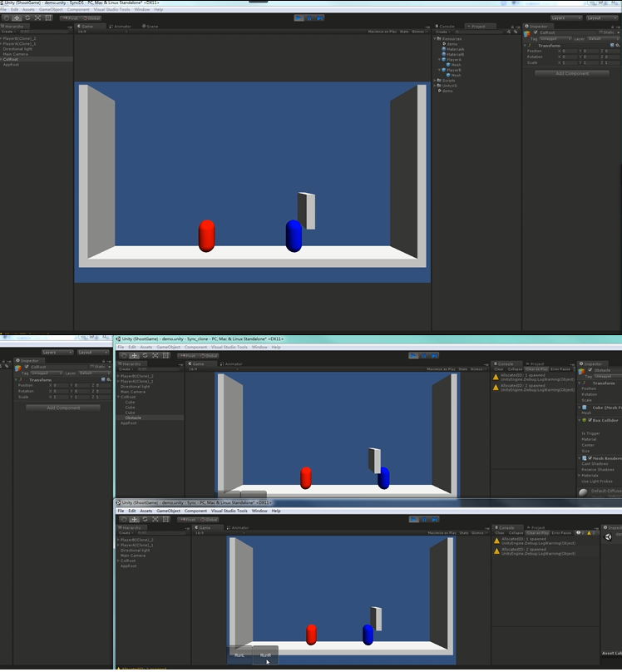Screen dimensions: 622x672
Task: Open Create dropdown in SyncDS Hierarchy
Action: [x=8, y=32]
